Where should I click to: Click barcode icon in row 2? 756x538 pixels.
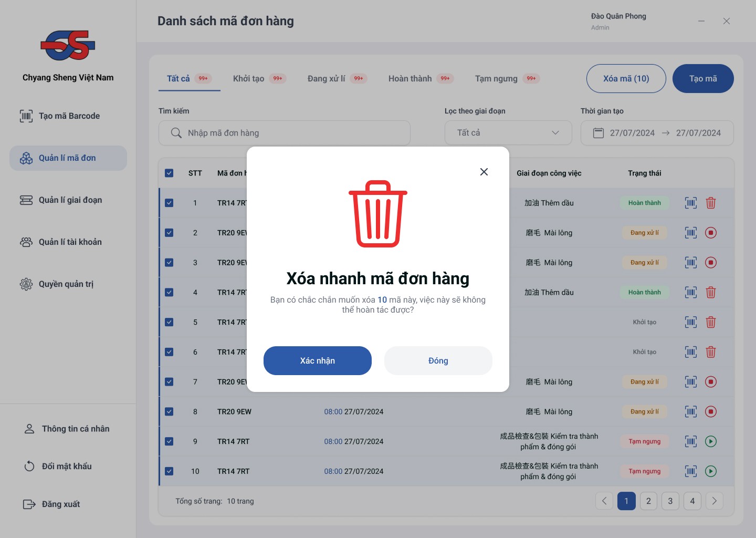pos(691,233)
